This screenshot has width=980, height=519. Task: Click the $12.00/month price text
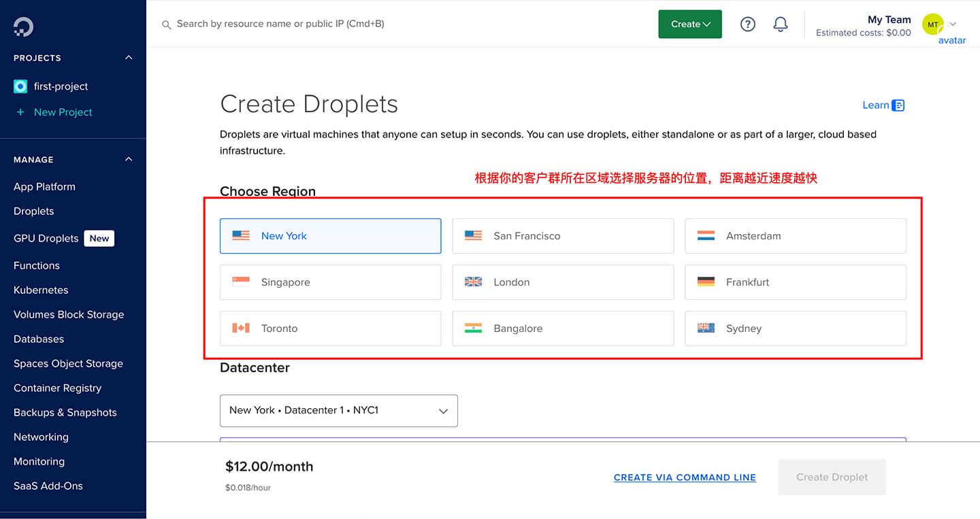(269, 467)
